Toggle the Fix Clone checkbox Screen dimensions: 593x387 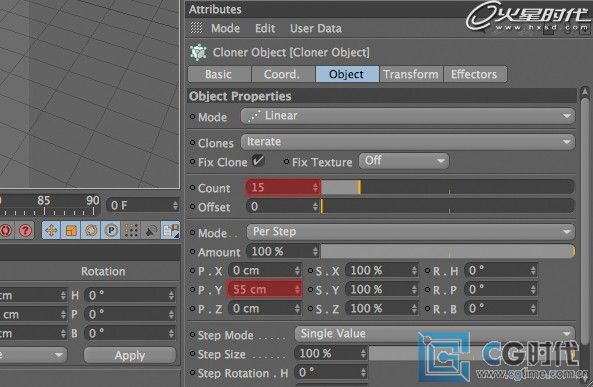[x=258, y=161]
